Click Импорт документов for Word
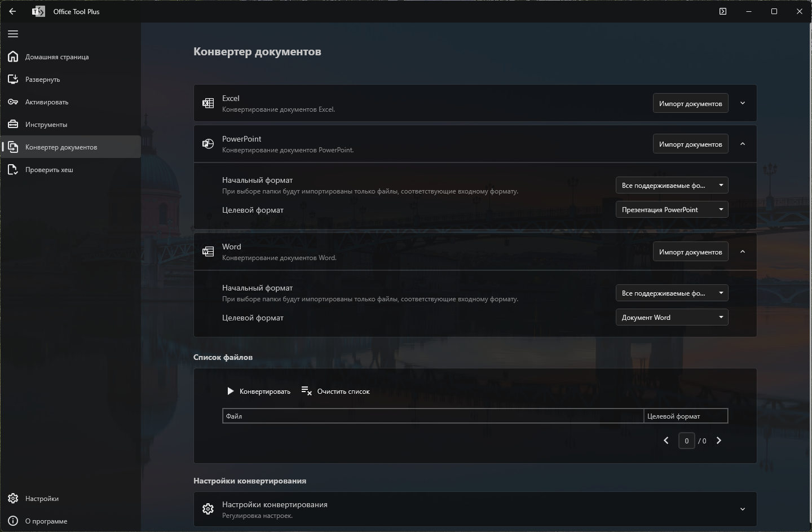 pyautogui.click(x=690, y=252)
